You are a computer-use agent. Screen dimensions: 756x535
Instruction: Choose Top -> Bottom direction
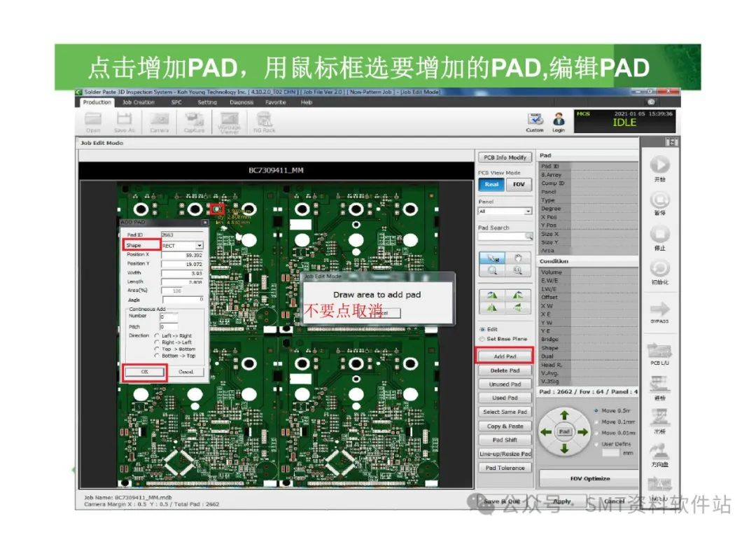pyautogui.click(x=157, y=349)
